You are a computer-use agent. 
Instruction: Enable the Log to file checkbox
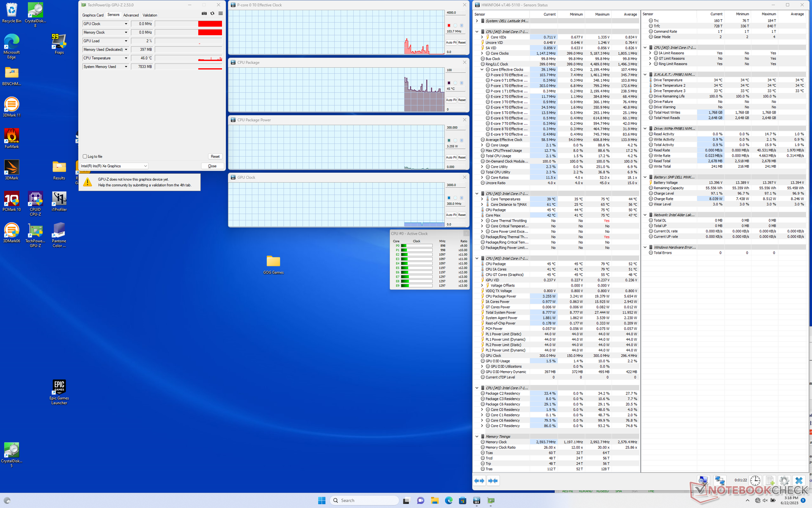point(85,157)
